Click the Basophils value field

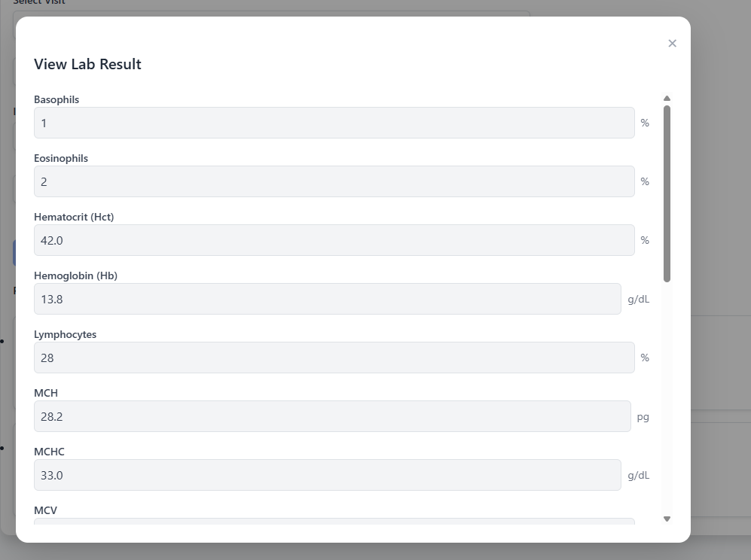point(334,123)
